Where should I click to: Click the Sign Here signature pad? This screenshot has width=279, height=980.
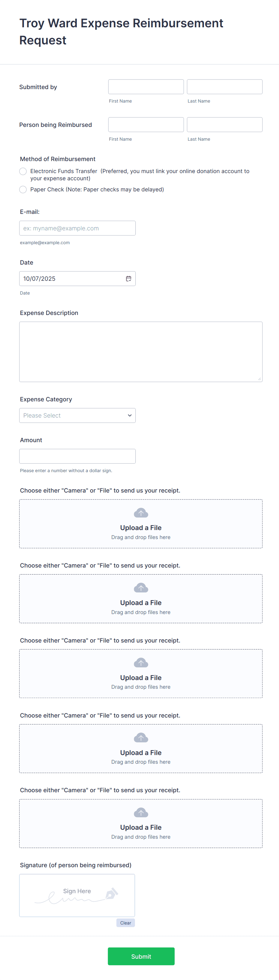[x=77, y=895]
